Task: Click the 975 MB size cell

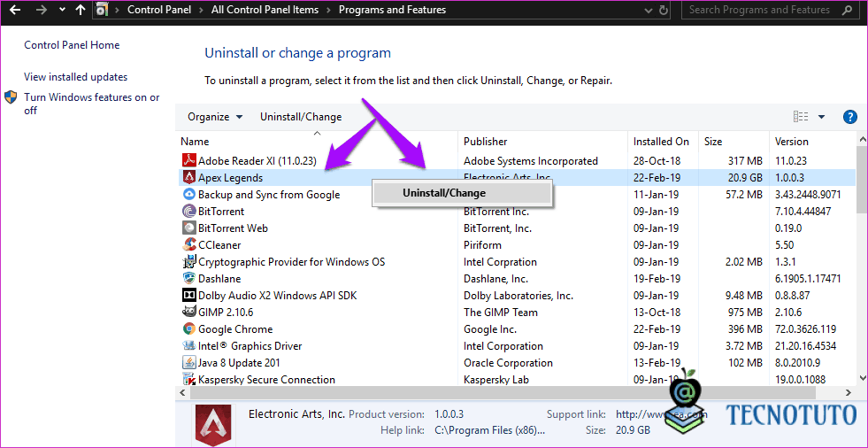Action: (x=744, y=312)
